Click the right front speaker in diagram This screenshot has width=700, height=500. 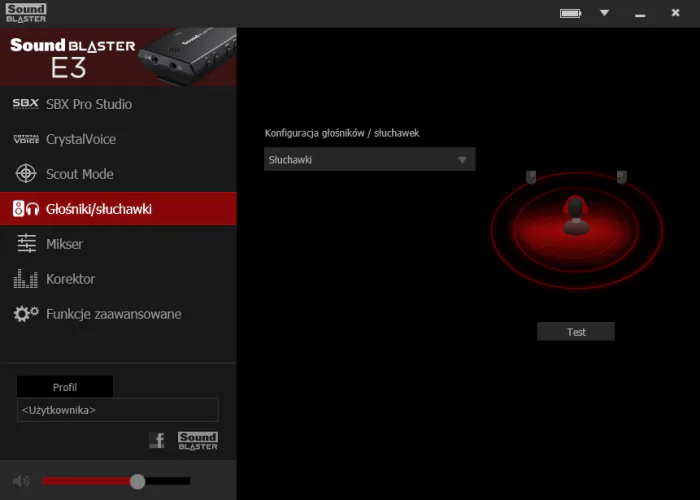[621, 177]
